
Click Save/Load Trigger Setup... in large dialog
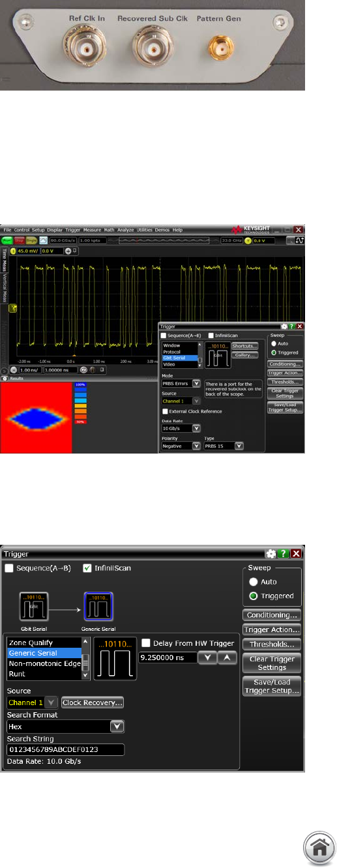(272, 686)
